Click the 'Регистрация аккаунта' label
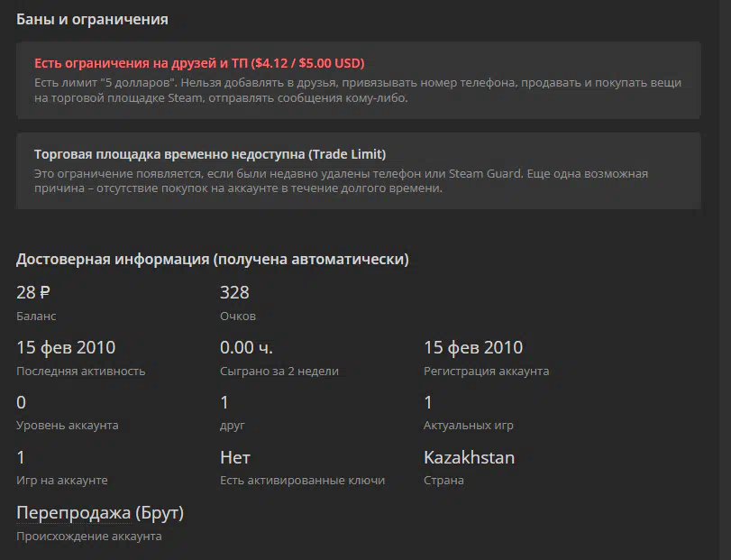This screenshot has height=560, width=731. pos(486,371)
